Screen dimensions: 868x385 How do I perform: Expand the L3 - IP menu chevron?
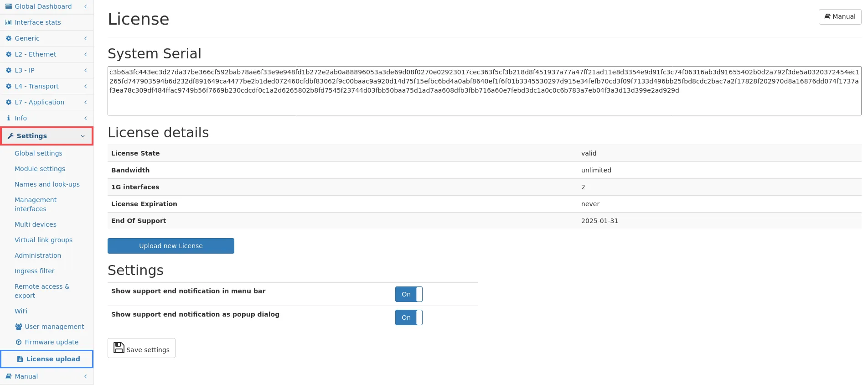(85, 70)
